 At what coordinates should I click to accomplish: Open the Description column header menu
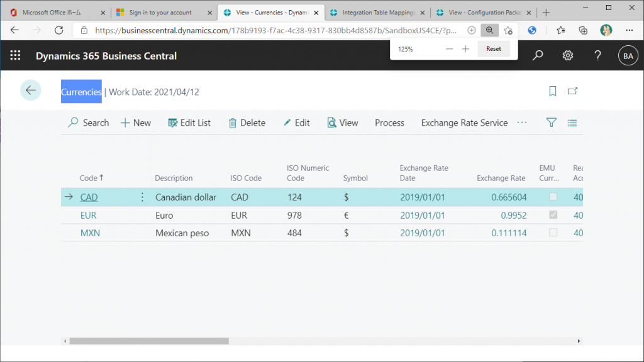[x=174, y=178]
